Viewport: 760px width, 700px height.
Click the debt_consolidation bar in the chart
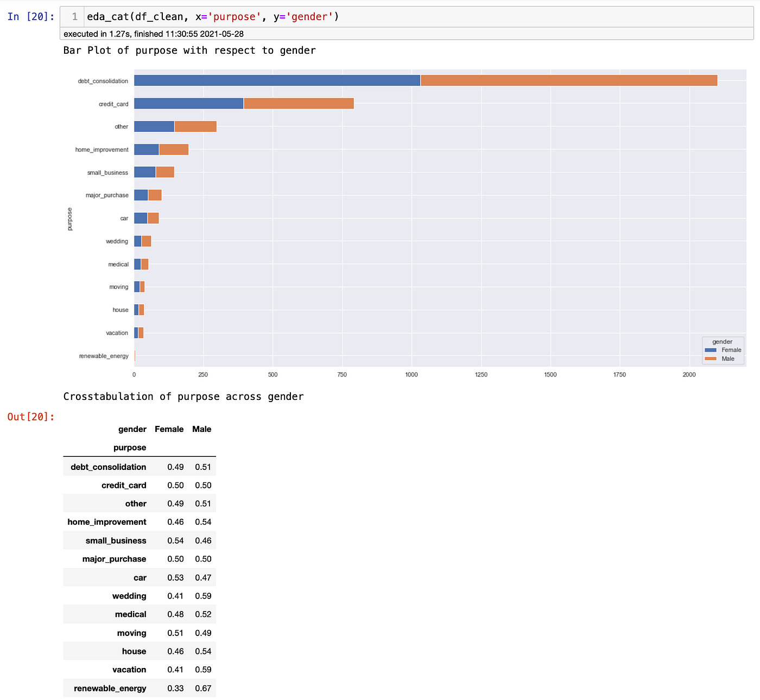pyautogui.click(x=380, y=80)
